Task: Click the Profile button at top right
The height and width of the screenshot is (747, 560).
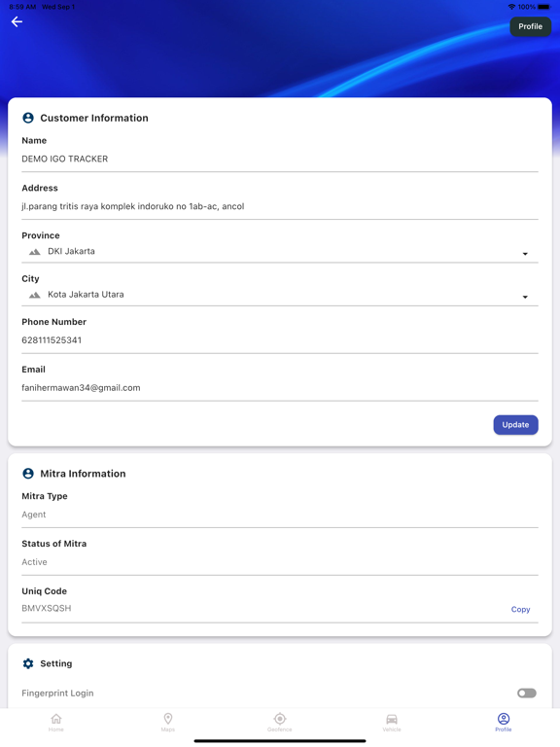Action: (531, 26)
